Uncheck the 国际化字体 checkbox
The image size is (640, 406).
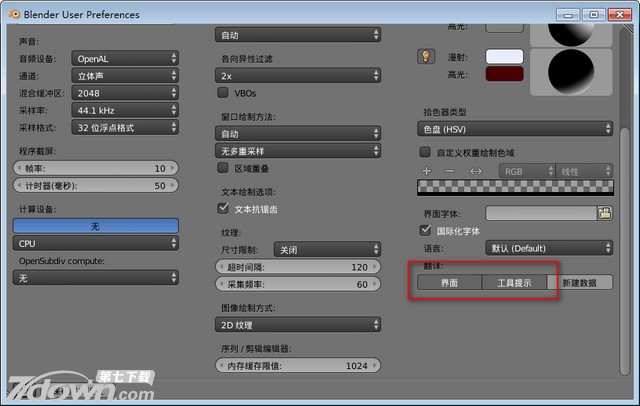(425, 231)
